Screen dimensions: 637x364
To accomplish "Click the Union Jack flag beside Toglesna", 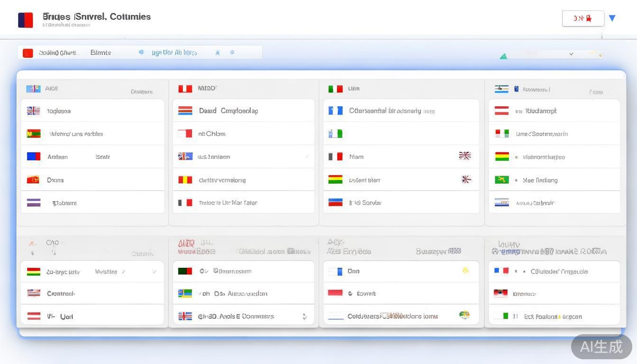I will (33, 111).
